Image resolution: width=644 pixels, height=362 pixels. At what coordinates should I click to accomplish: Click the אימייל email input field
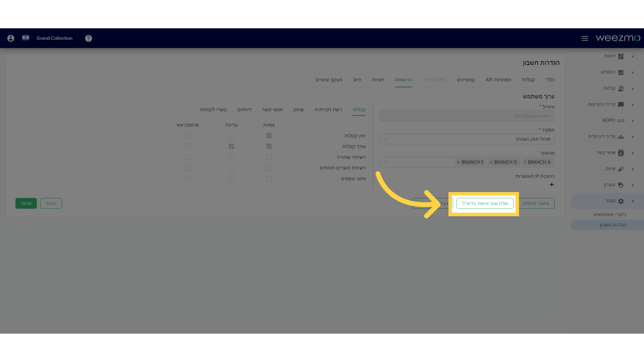coord(467,116)
